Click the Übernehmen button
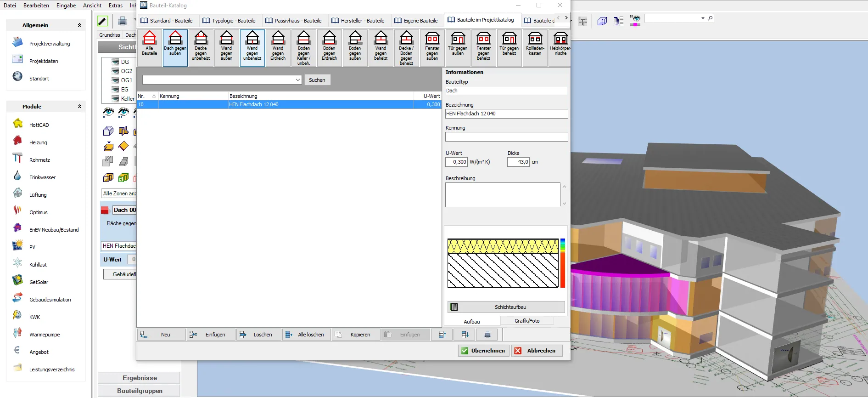The height and width of the screenshot is (398, 868). pyautogui.click(x=483, y=351)
